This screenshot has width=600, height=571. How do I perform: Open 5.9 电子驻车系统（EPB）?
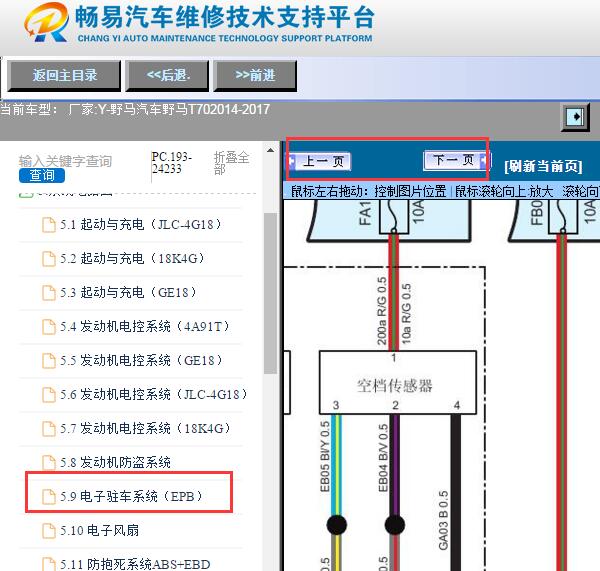[131, 496]
